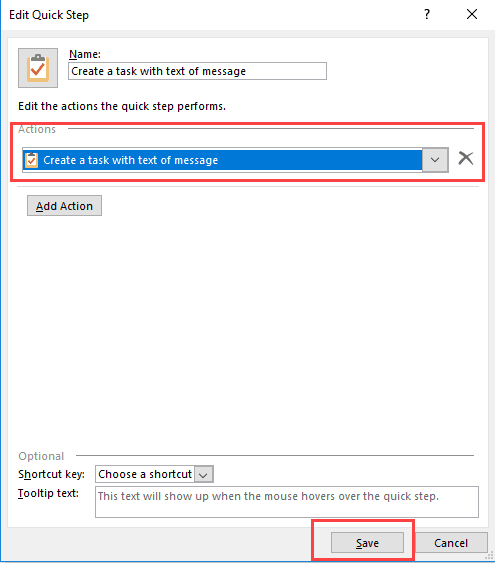
Task: Expand the action list using its chevron arrow
Action: click(x=435, y=160)
